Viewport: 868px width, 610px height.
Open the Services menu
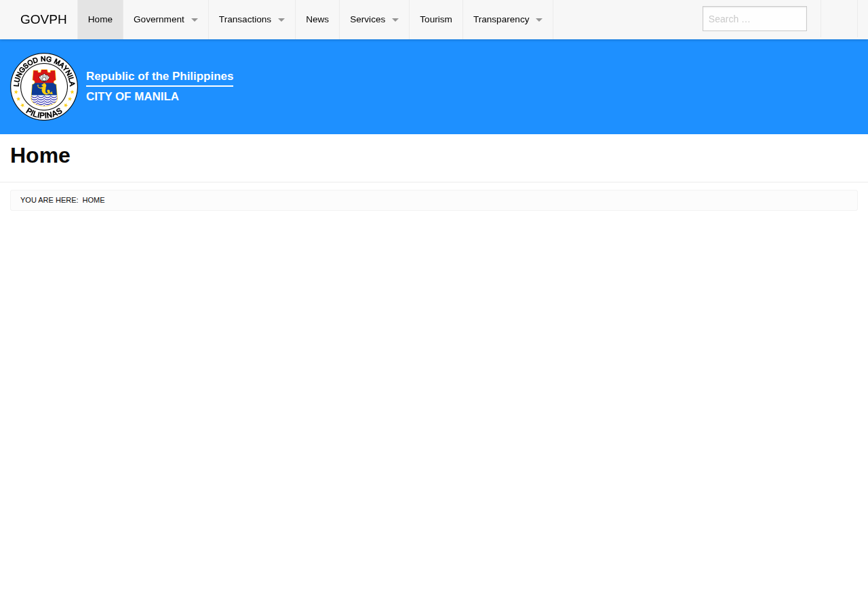point(374,20)
